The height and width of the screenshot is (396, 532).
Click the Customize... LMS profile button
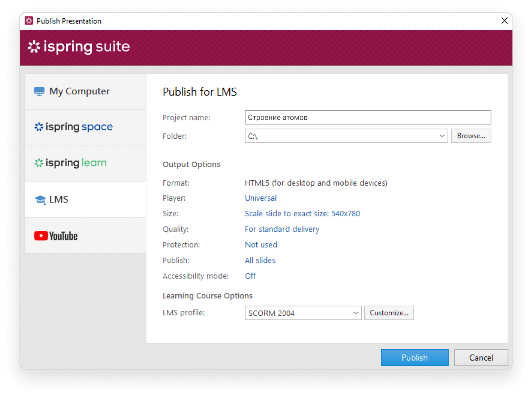click(x=389, y=313)
